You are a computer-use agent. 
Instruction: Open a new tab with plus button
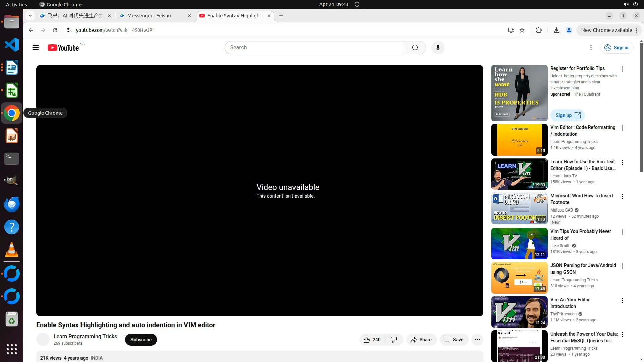pos(281,16)
